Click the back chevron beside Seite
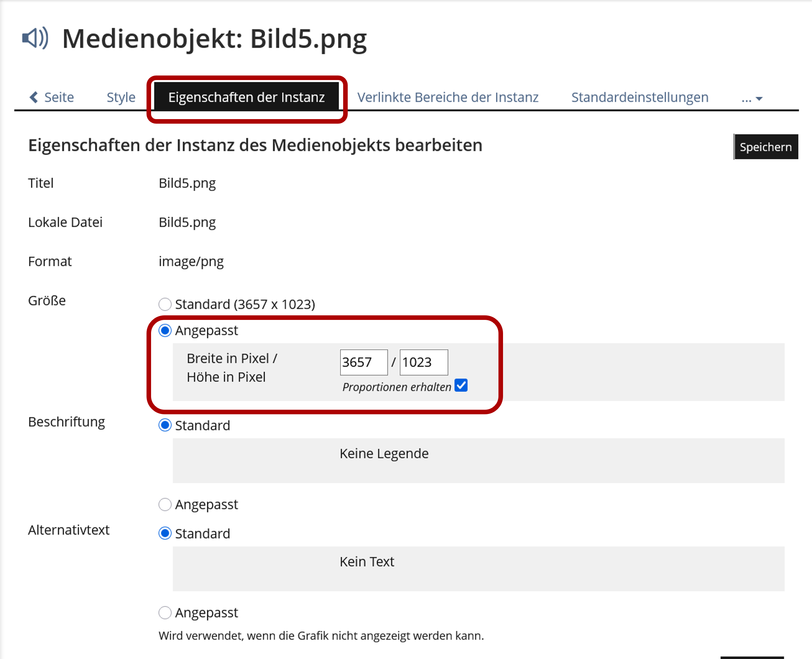This screenshot has width=812, height=659. [x=34, y=97]
